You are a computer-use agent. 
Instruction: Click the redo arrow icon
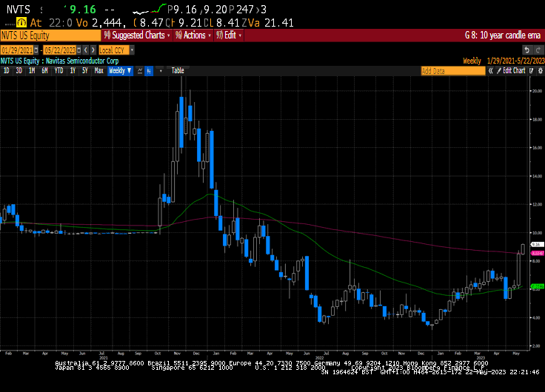pos(538,50)
